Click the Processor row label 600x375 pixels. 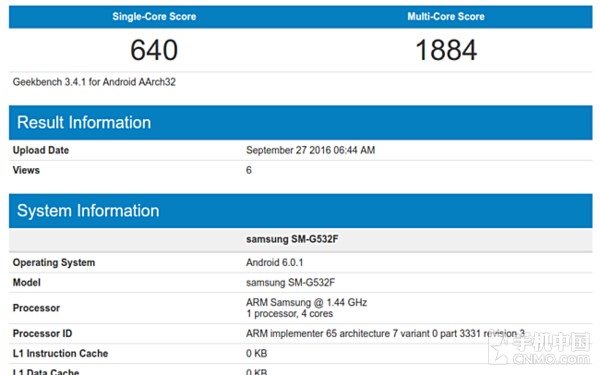click(36, 308)
